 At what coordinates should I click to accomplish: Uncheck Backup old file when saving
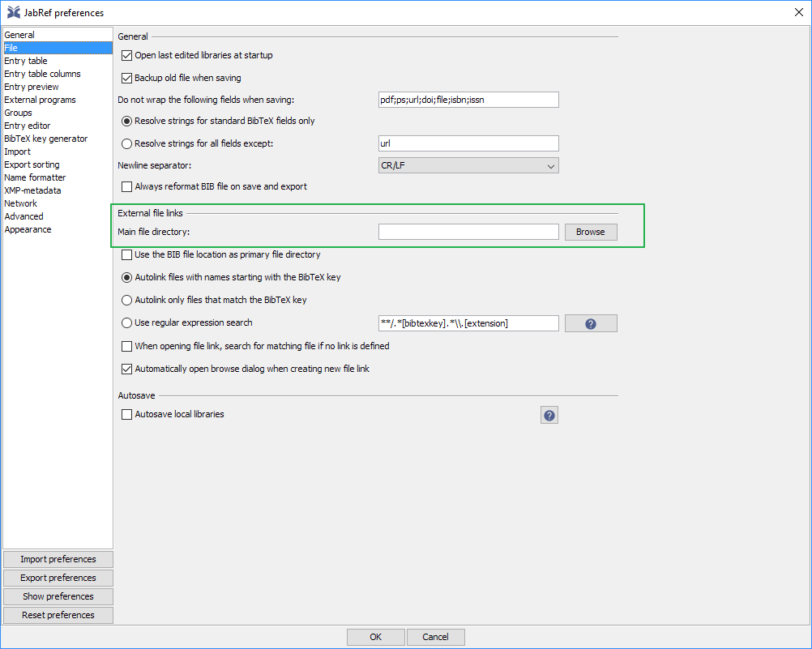[x=126, y=79]
